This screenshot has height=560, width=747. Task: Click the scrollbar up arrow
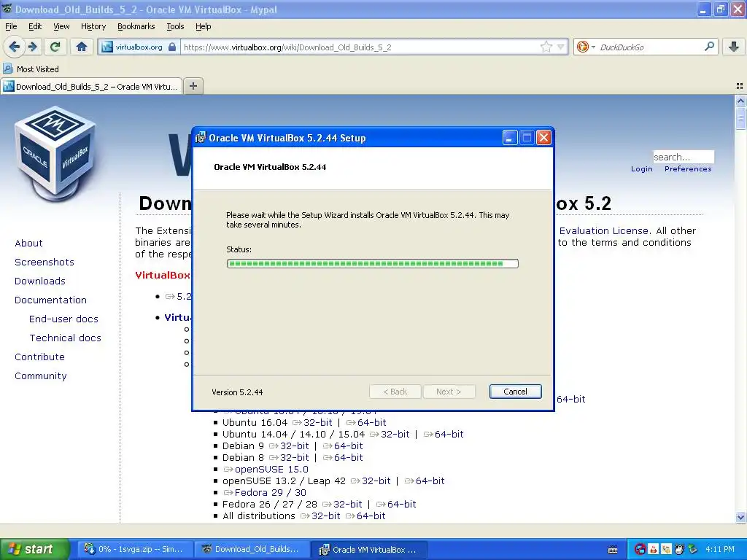pyautogui.click(x=740, y=100)
